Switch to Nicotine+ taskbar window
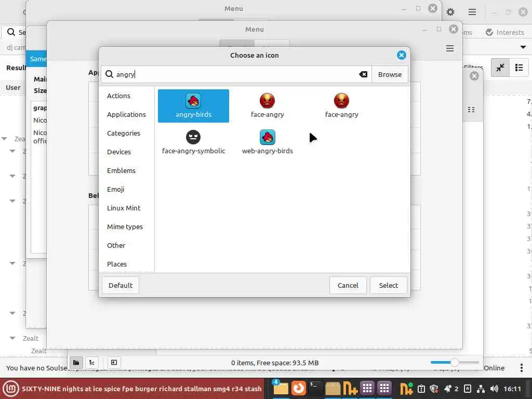The height and width of the screenshot is (399, 532). [350, 389]
